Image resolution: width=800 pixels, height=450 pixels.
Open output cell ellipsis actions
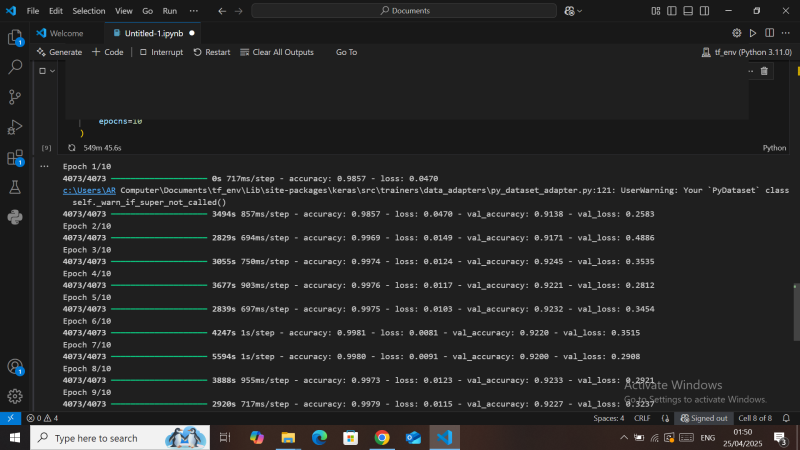44,166
